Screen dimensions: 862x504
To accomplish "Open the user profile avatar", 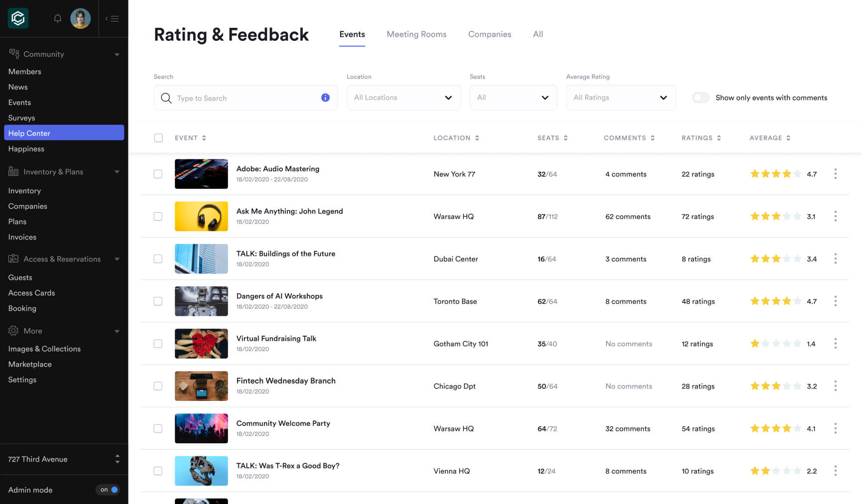I will click(x=81, y=18).
